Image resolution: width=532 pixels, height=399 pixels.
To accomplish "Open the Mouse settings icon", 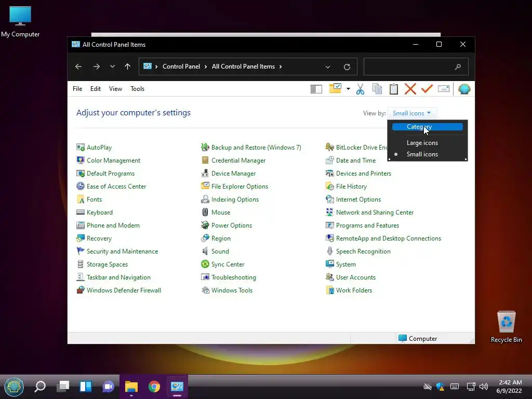I will click(205, 212).
